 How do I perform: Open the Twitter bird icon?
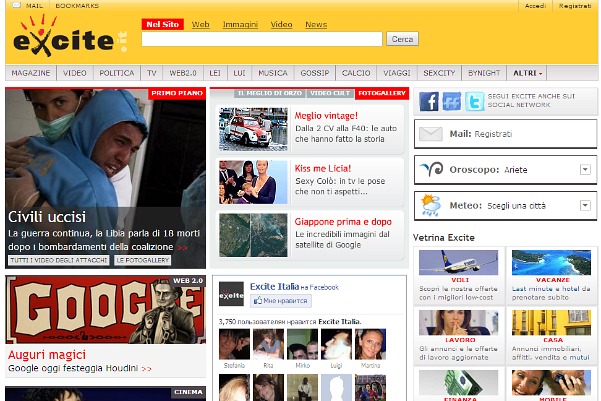click(475, 101)
